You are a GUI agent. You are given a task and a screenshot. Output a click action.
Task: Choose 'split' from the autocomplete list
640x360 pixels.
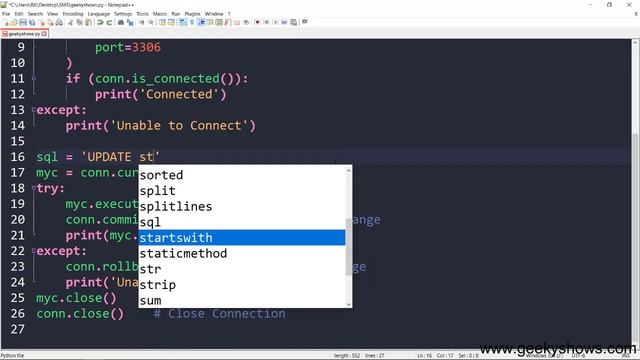242,191
